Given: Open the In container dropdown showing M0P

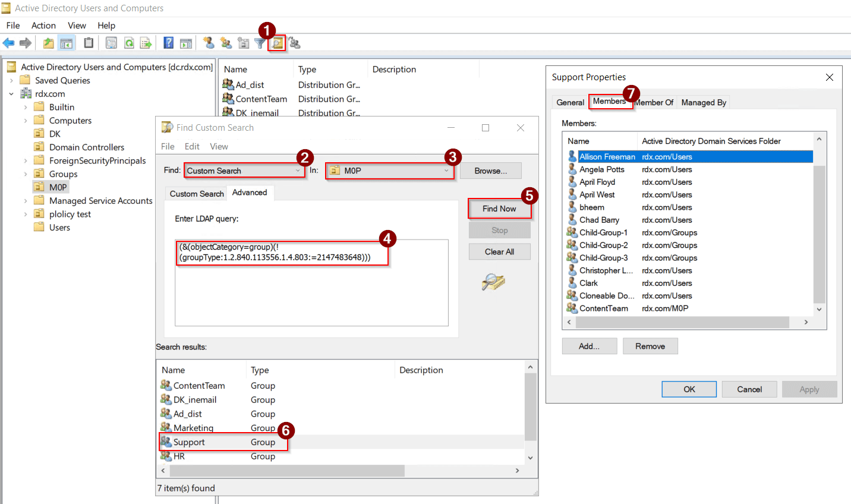Looking at the screenshot, I should [389, 171].
